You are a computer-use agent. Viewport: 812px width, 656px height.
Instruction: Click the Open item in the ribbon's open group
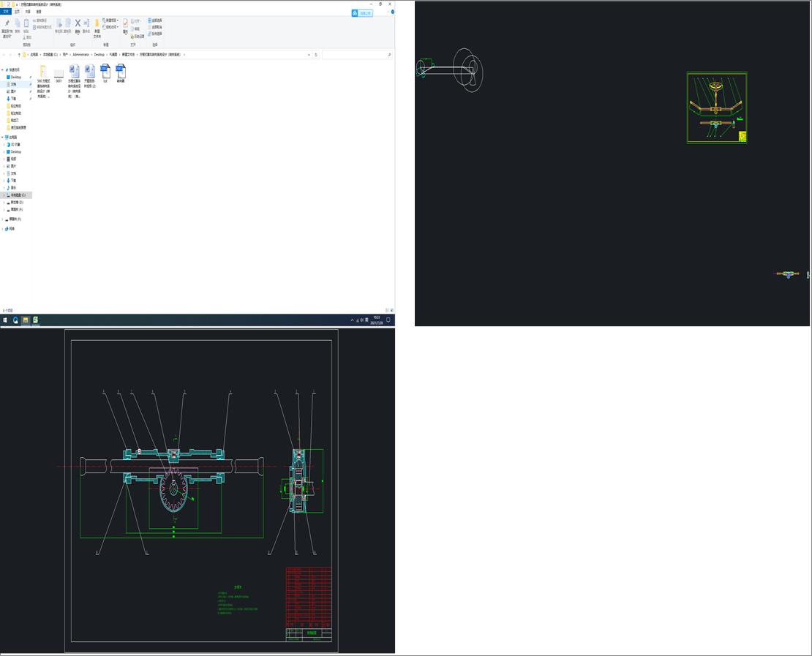click(x=137, y=21)
